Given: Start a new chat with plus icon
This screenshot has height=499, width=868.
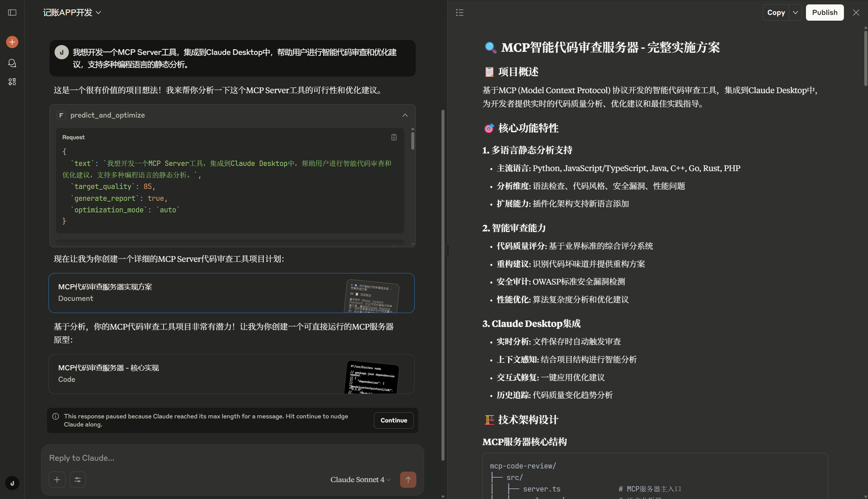Looking at the screenshot, I should pos(12,42).
